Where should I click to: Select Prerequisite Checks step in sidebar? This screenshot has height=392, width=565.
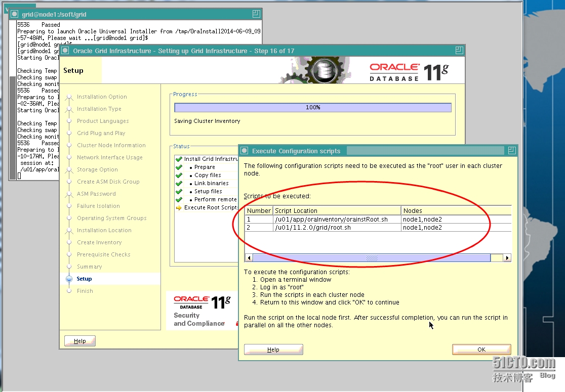pos(103,254)
